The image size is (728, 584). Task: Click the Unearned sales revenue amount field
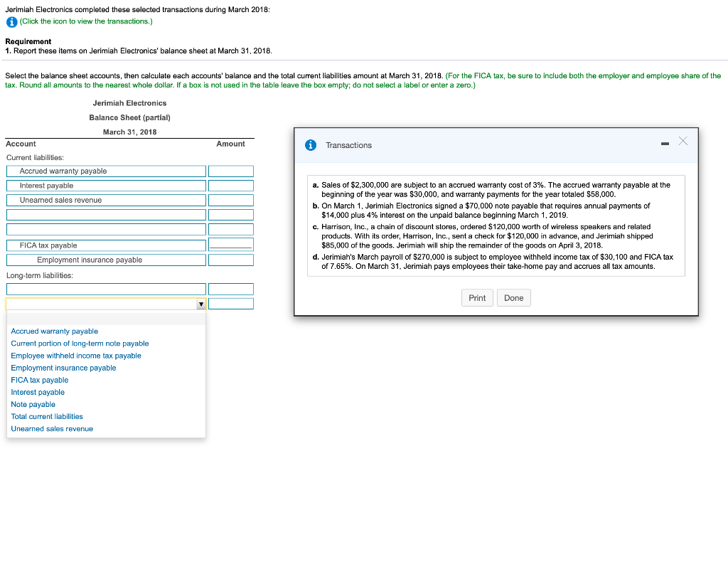pos(231,201)
